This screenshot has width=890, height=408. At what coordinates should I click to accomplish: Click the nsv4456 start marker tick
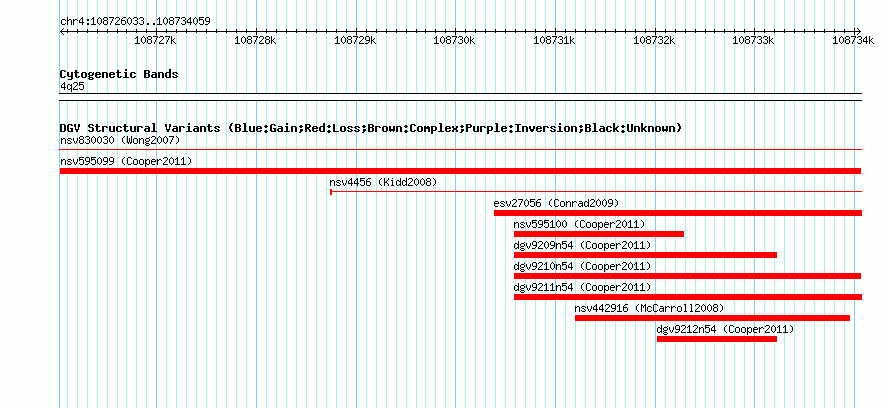point(331,192)
